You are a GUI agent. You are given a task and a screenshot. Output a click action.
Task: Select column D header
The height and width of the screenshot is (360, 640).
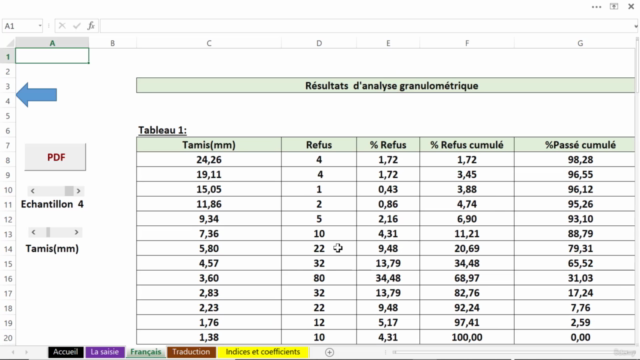point(319,43)
